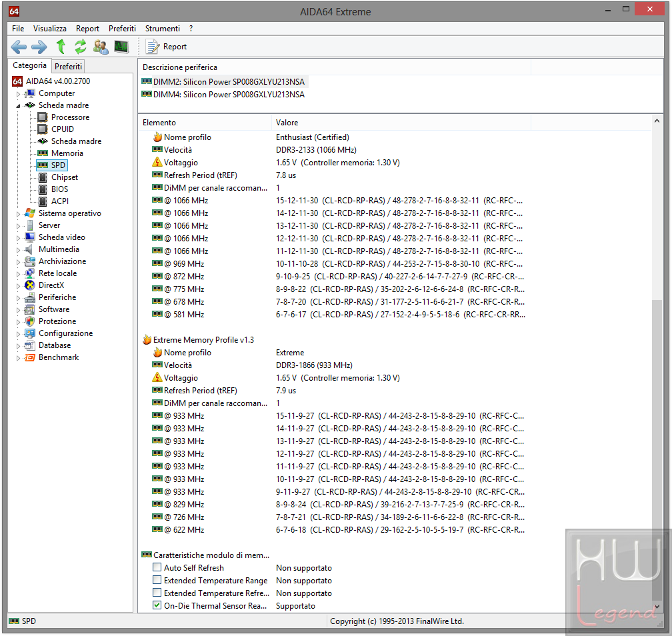Select the SPD tree item
The height and width of the screenshot is (636, 672).
tap(52, 165)
